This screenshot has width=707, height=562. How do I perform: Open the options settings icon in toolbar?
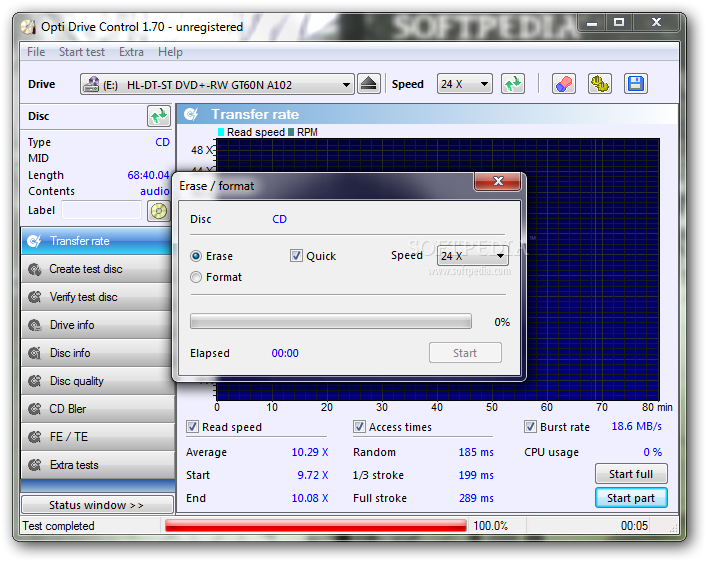pos(600,84)
